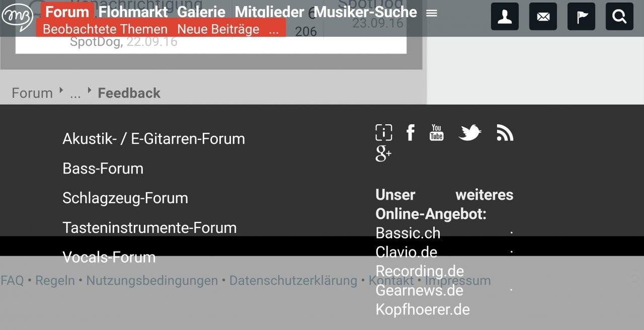The height and width of the screenshot is (330, 644).
Task: Open the user account icon
Action: tap(505, 17)
